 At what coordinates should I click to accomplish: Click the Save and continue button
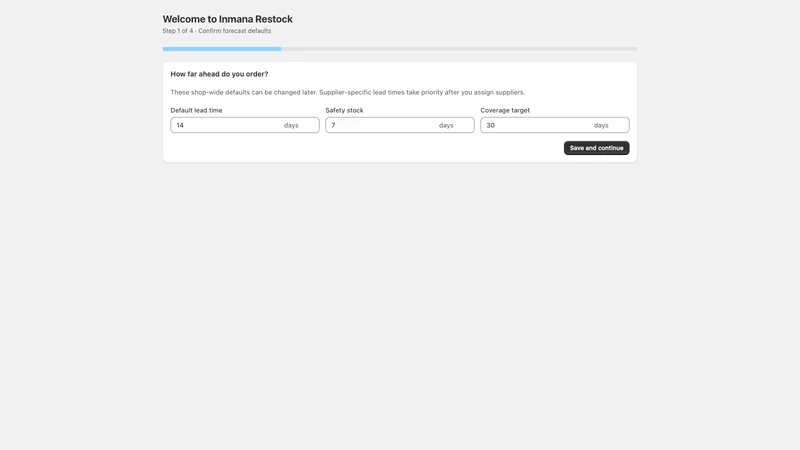(x=596, y=148)
